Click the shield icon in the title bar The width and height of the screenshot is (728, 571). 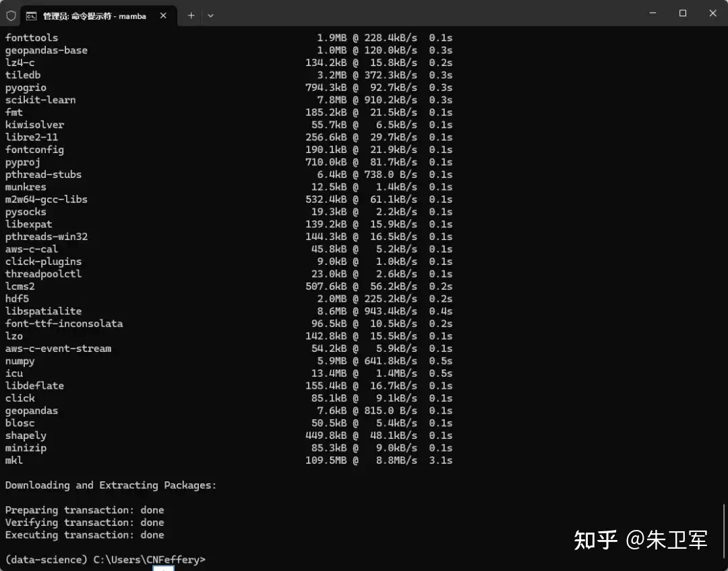11,16
